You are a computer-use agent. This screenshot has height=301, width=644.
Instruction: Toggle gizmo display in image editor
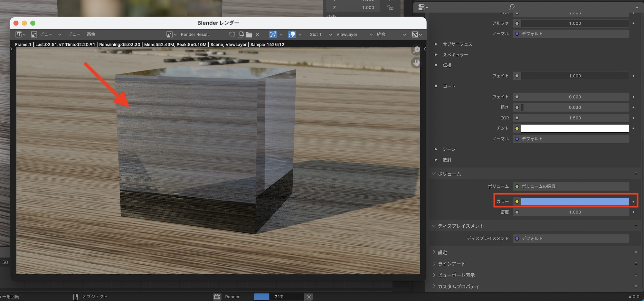pos(273,34)
